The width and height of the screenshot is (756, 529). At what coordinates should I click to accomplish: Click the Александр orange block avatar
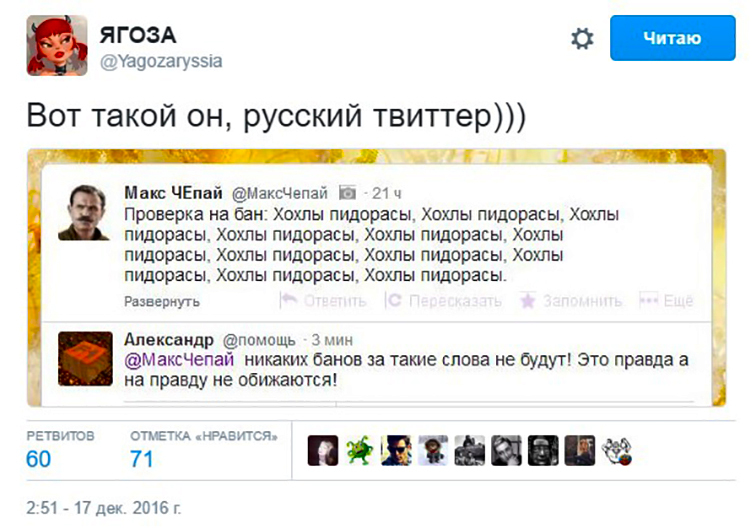85,357
